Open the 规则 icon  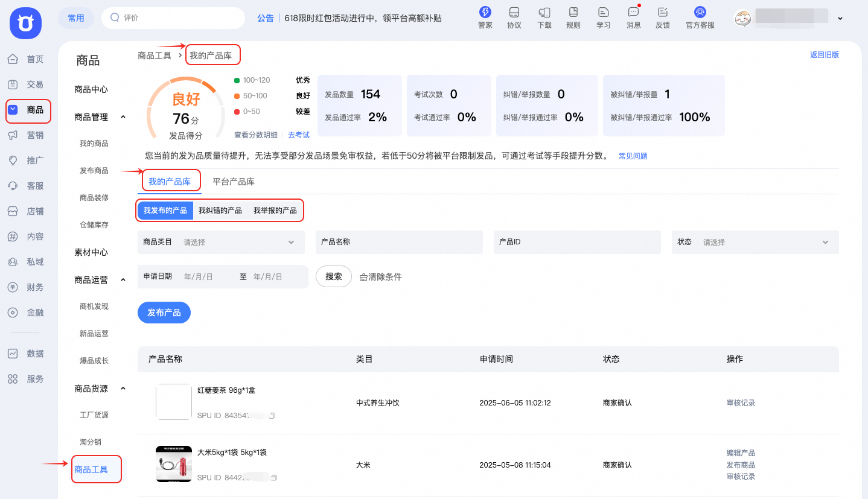573,12
